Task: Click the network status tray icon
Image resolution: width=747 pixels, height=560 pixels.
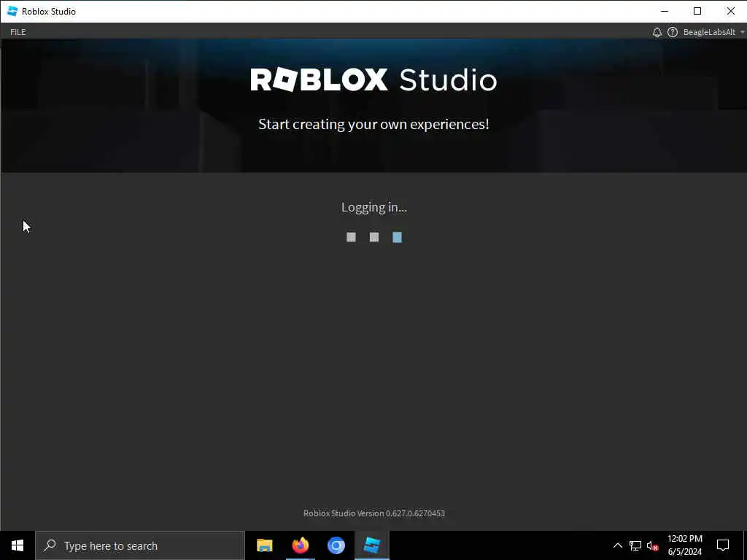Action: [635, 545]
